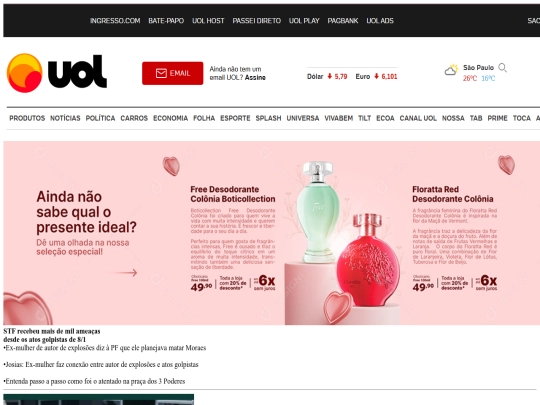This screenshot has width=540, height=405.
Task: Open the PRODUTOS menu
Action: pos(27,118)
